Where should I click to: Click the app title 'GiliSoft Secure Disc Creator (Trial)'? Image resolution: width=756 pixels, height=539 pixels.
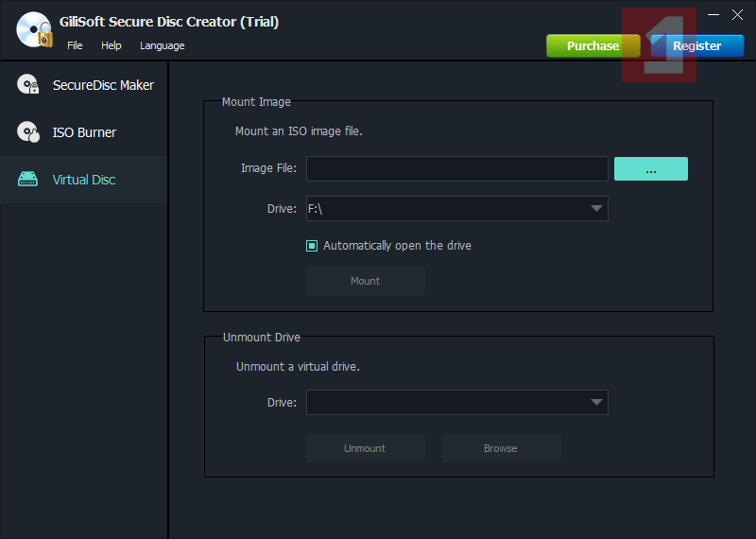(x=169, y=22)
